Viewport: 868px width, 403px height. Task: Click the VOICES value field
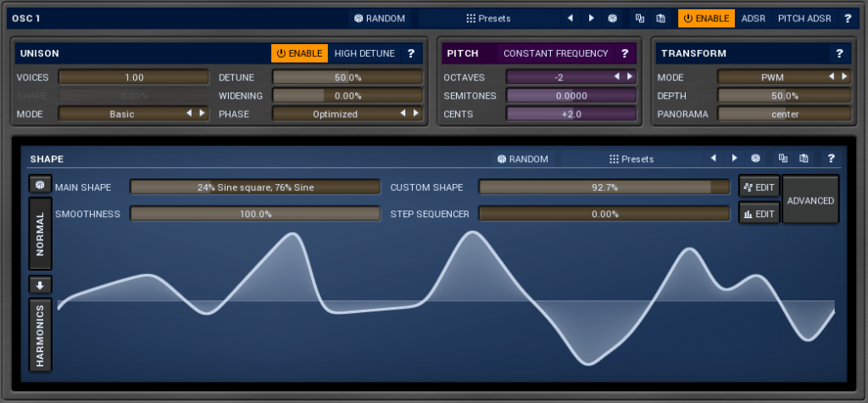click(x=133, y=77)
